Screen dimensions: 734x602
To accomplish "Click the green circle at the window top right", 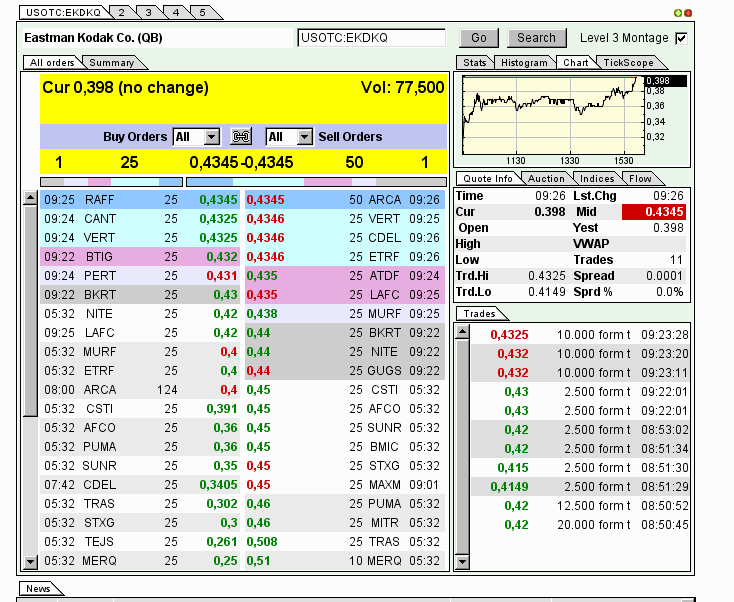I will tap(677, 13).
